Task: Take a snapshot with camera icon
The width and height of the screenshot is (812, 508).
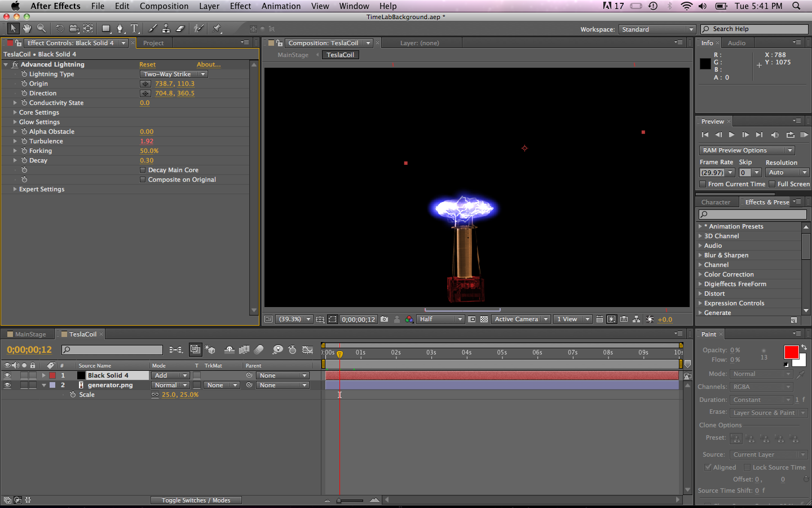Action: tap(385, 319)
